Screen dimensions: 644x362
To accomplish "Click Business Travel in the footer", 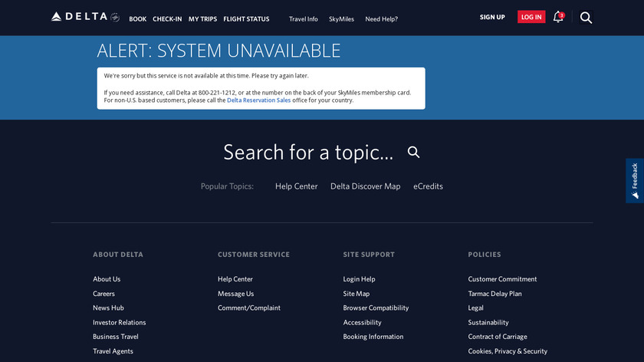I will [x=116, y=337].
